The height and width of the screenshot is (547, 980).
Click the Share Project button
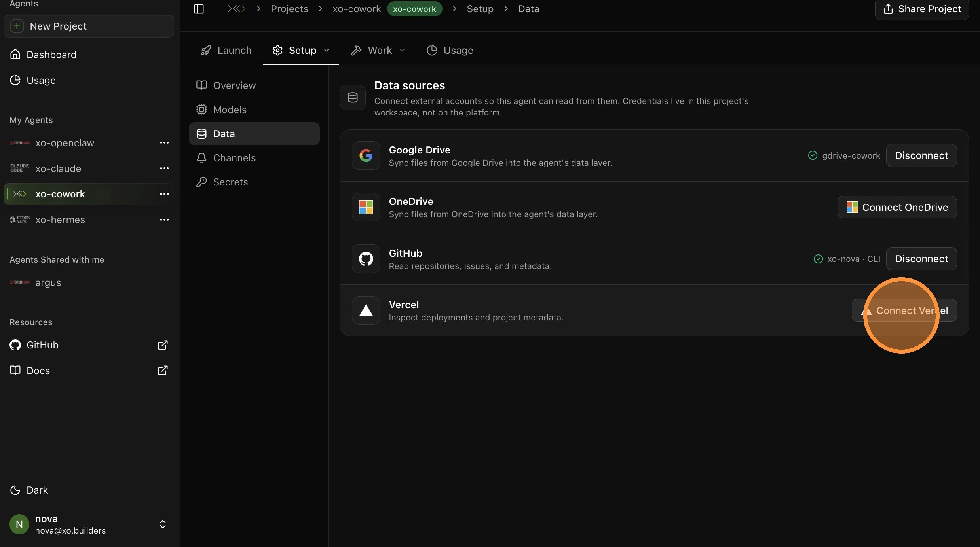922,9
